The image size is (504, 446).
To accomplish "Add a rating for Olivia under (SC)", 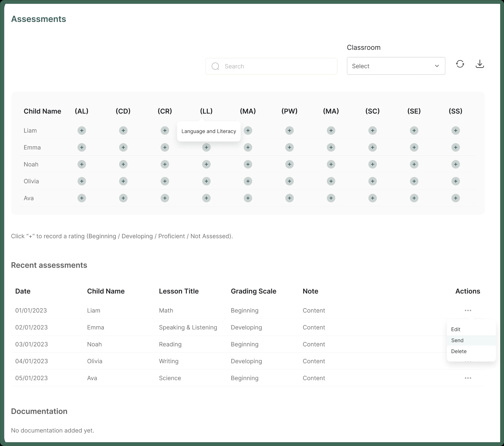I will point(372,181).
